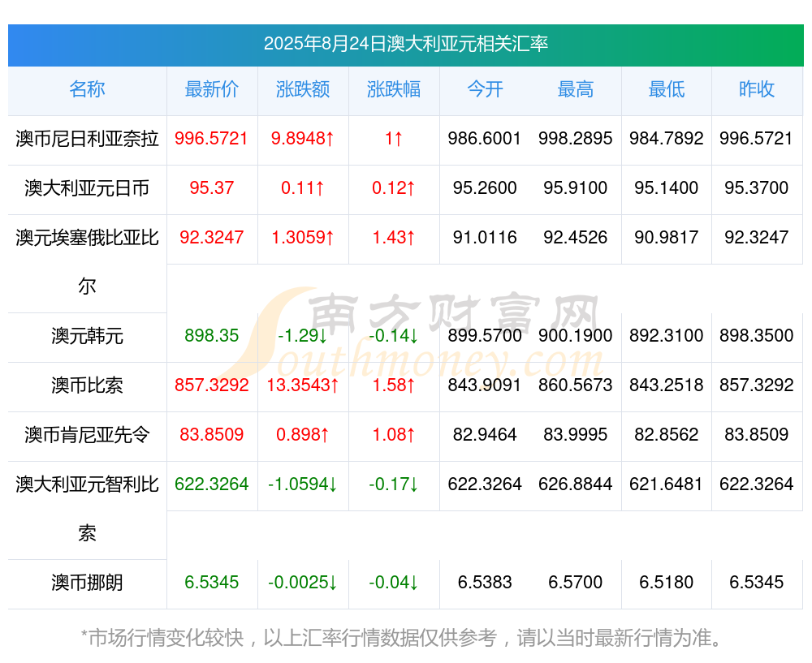The width and height of the screenshot is (812, 663).
Task: Click the change amount 1.3059↑
Action: [x=303, y=238]
